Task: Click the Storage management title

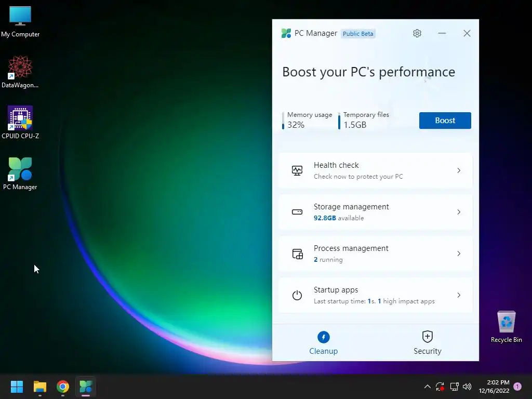Action: pos(351,207)
